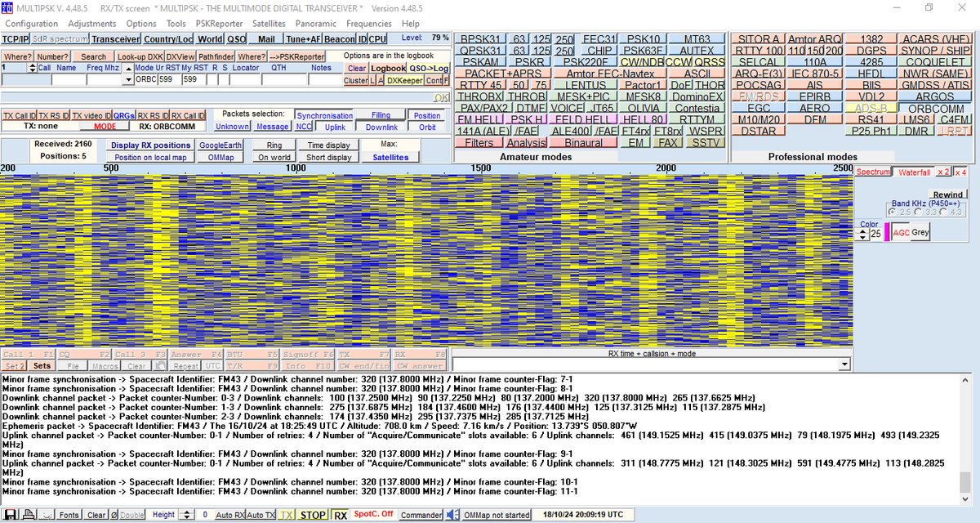Select the Pactor1 mode
This screenshot has width=980, height=523.
pos(642,85)
